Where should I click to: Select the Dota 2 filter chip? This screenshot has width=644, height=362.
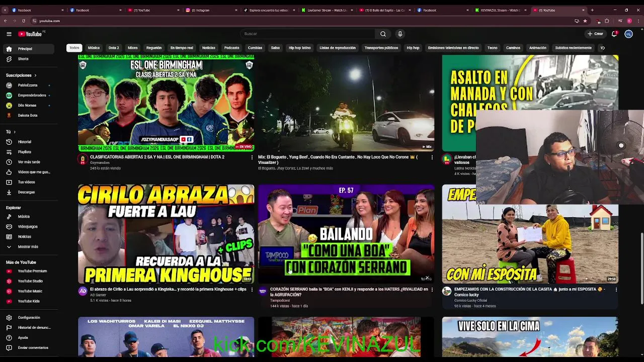click(x=114, y=48)
